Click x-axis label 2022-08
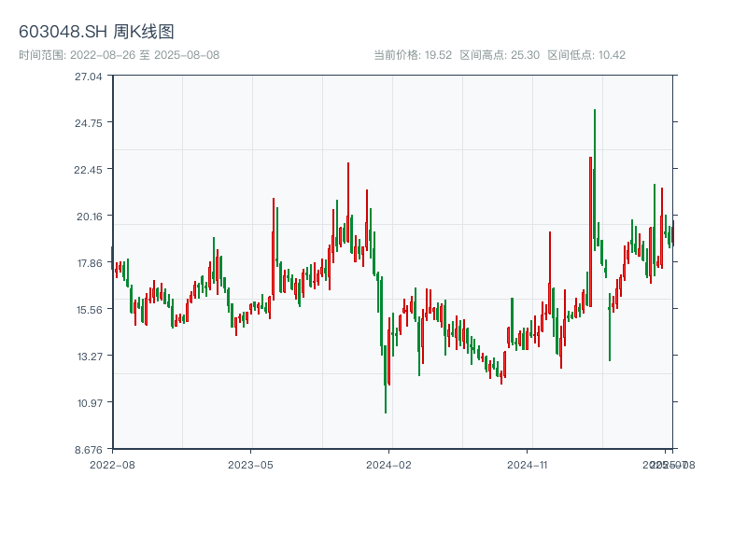The image size is (747, 560). [x=112, y=465]
